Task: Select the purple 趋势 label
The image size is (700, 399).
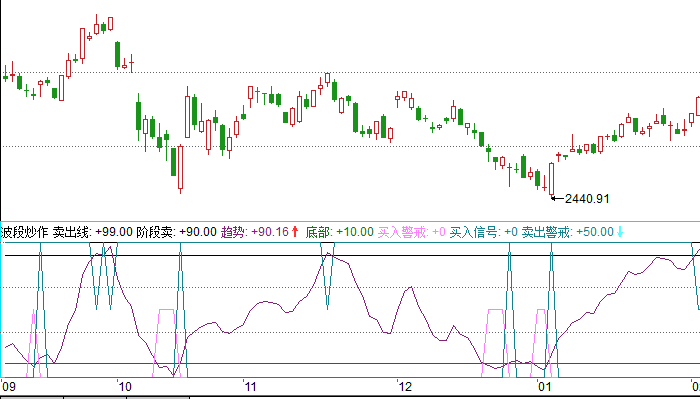Action: [x=234, y=232]
